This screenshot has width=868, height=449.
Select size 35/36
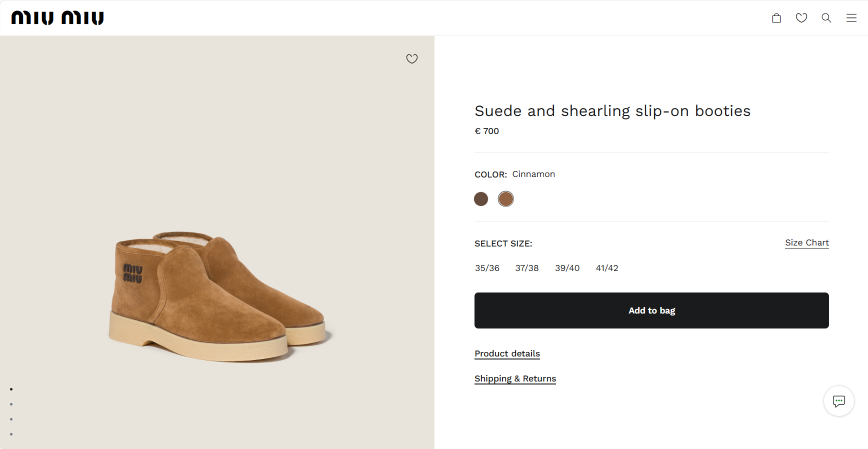487,268
